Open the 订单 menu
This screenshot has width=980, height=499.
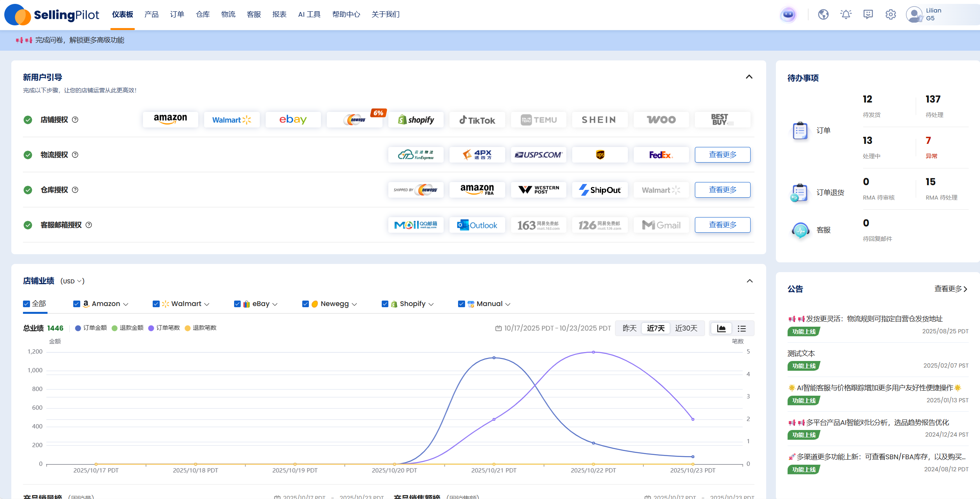pyautogui.click(x=177, y=14)
